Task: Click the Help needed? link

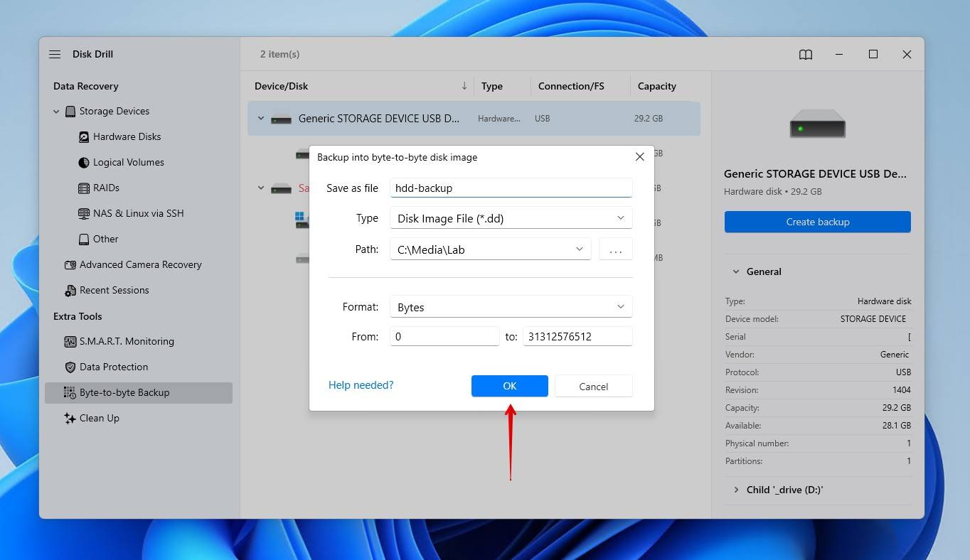Action: pos(361,385)
